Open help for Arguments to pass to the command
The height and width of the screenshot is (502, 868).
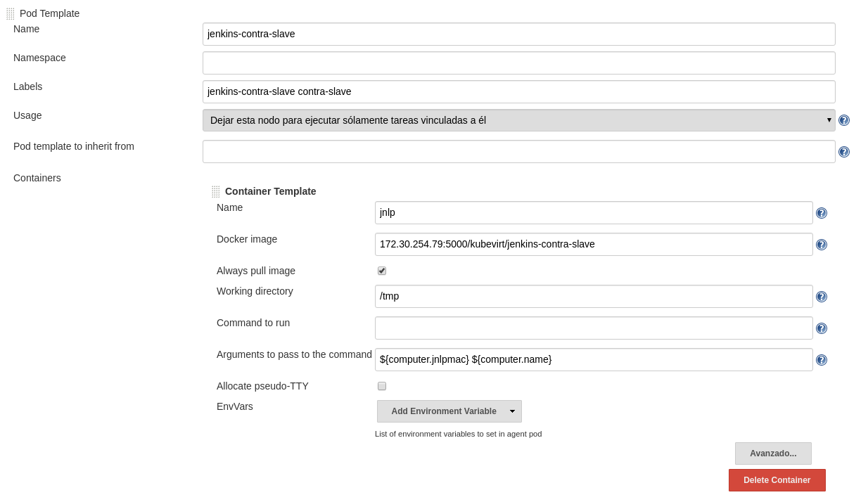pyautogui.click(x=821, y=359)
